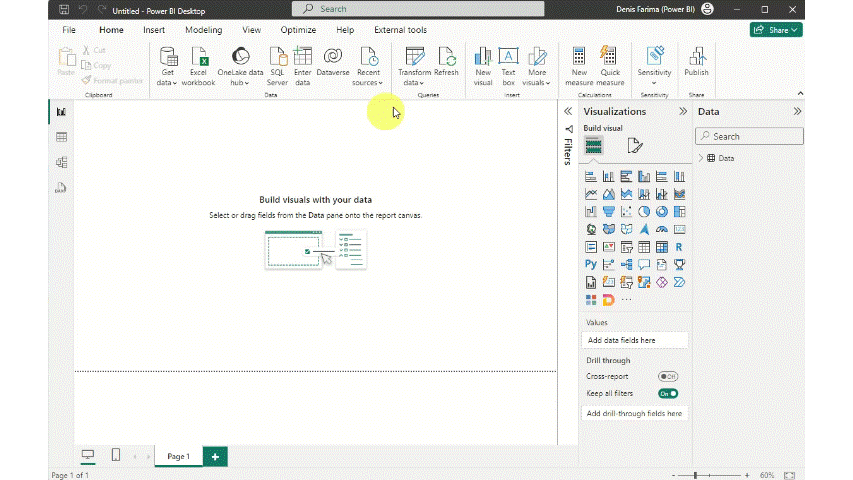This screenshot has width=853, height=480.
Task: Expand the Data table tree item
Action: (701, 158)
